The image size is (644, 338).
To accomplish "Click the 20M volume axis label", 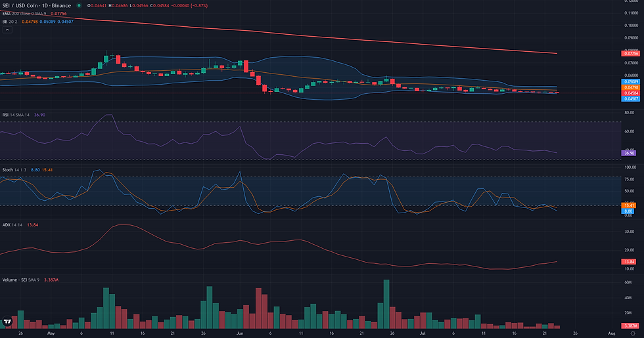I will (628, 313).
